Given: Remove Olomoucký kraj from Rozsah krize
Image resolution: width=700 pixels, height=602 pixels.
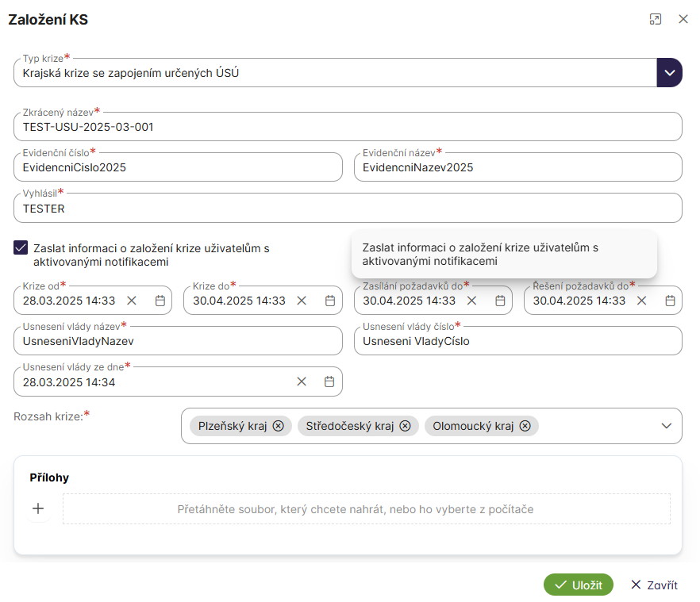Looking at the screenshot, I should click(525, 426).
